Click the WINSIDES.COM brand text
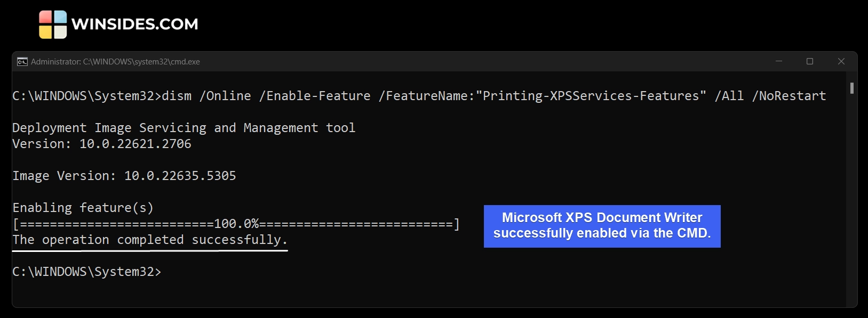 134,25
